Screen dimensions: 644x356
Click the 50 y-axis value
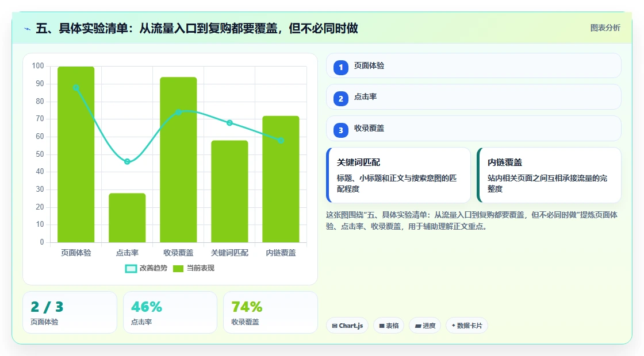(40, 154)
